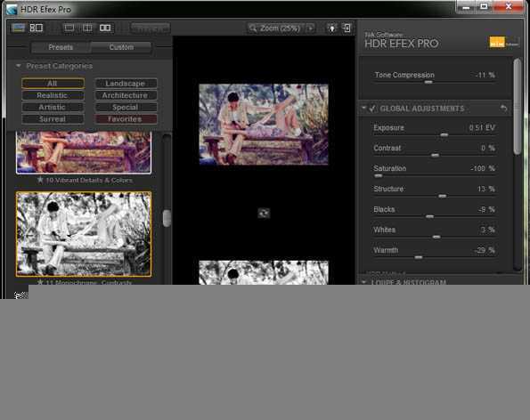Click the Zoom magnifier icon
The height and width of the screenshot is (420, 530).
pos(253,28)
